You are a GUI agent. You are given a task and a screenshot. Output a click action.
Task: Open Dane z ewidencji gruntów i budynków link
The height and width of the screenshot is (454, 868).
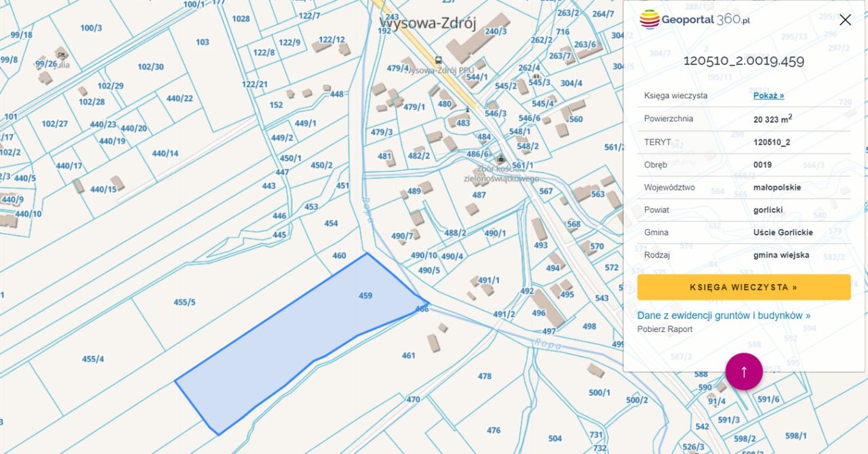coord(724,315)
